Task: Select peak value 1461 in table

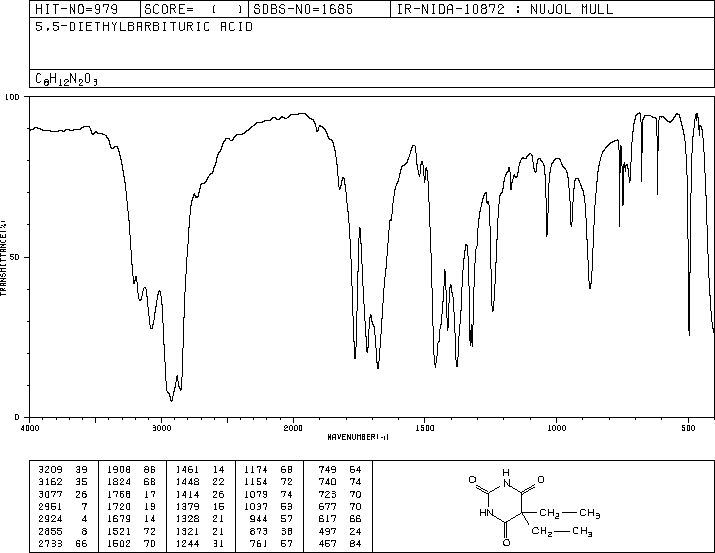Action: pyautogui.click(x=187, y=470)
